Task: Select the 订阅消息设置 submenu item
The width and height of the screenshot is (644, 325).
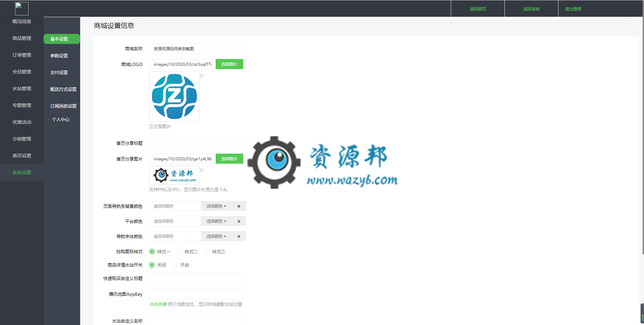Action: (63, 106)
